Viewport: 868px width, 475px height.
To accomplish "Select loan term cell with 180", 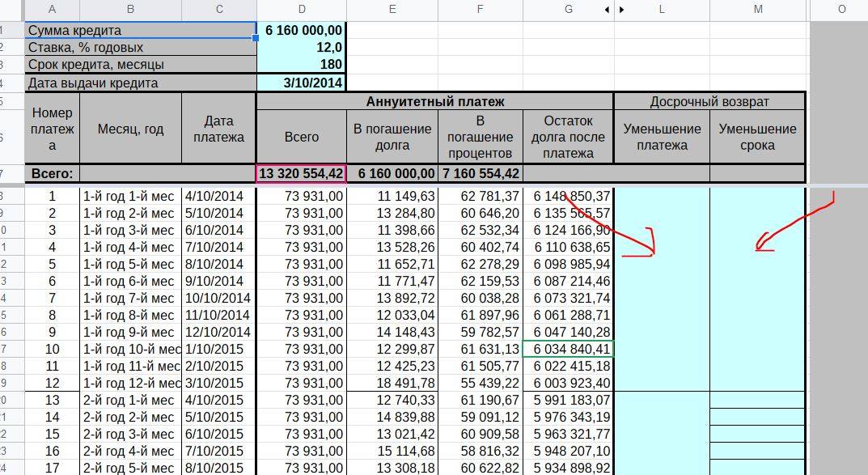I will point(302,64).
